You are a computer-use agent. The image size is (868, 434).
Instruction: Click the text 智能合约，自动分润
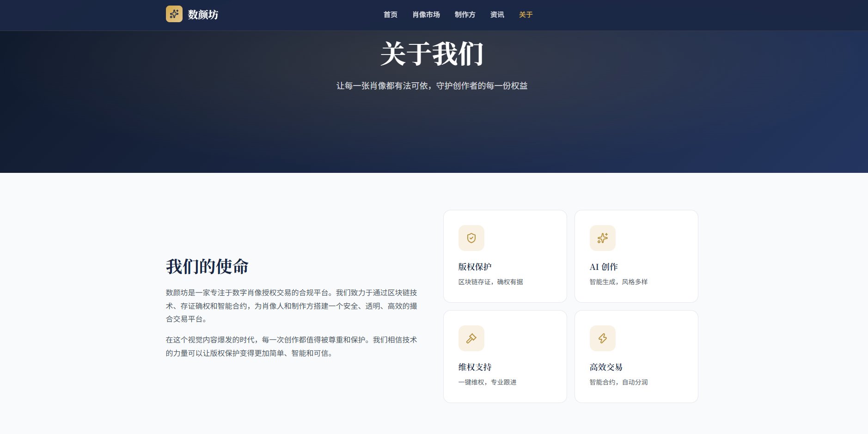click(619, 382)
